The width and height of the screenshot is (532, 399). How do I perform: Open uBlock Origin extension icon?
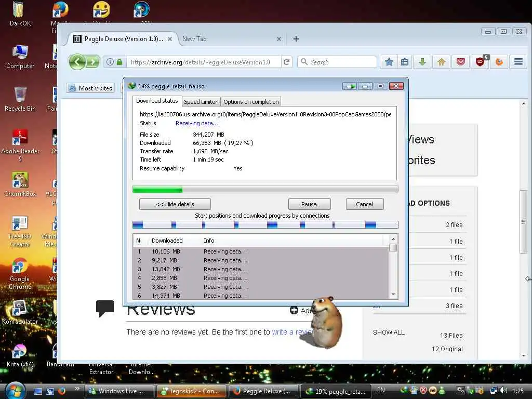pos(480,62)
